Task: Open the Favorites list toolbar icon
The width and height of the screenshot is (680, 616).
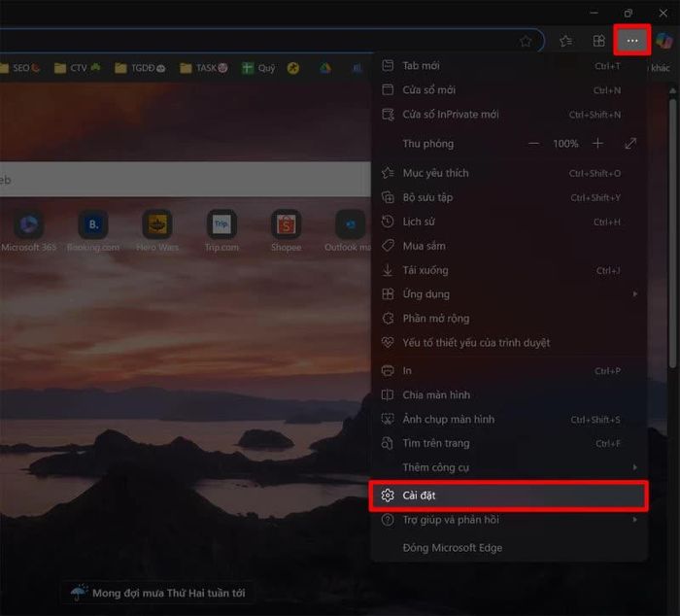Action: tap(566, 41)
